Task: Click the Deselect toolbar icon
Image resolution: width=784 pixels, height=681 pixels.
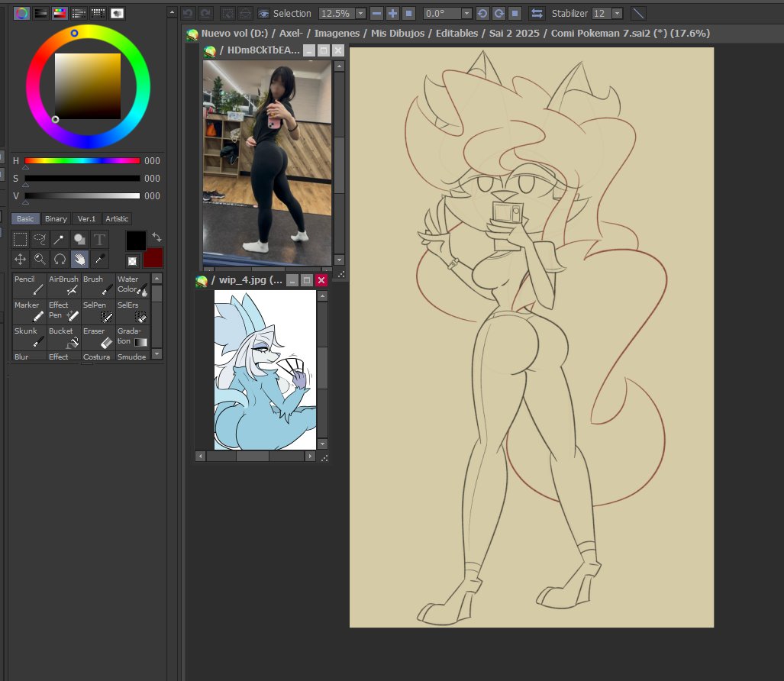Action: point(228,14)
